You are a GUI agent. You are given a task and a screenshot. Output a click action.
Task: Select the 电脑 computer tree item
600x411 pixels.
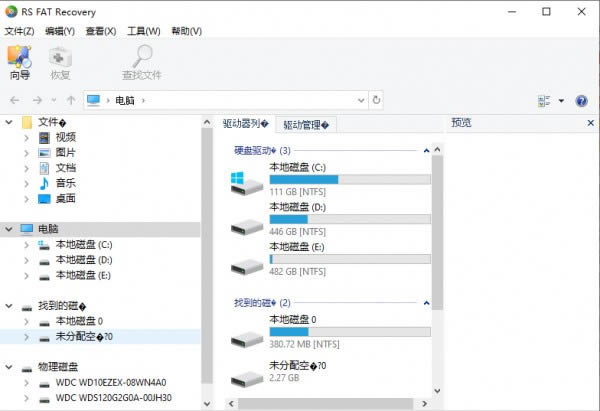pos(100,229)
